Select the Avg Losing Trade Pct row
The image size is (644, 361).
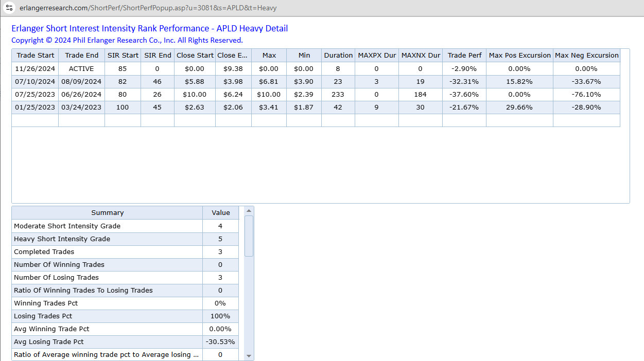tap(125, 342)
